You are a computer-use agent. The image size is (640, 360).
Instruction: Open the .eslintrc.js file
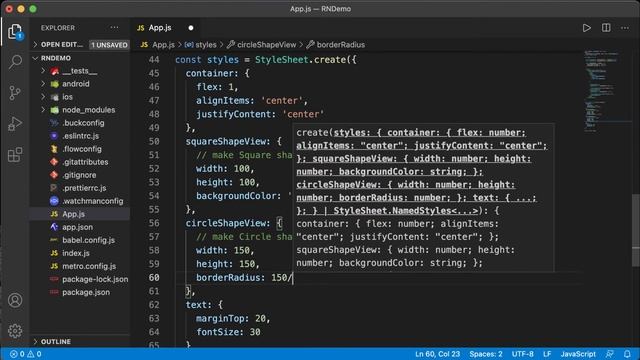(80, 136)
